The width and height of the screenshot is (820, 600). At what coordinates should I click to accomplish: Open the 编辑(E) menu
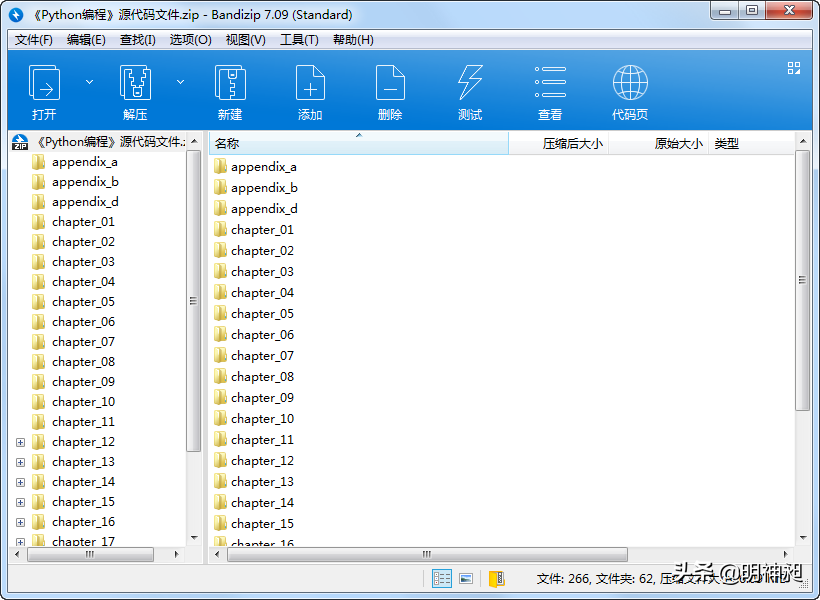pos(86,40)
